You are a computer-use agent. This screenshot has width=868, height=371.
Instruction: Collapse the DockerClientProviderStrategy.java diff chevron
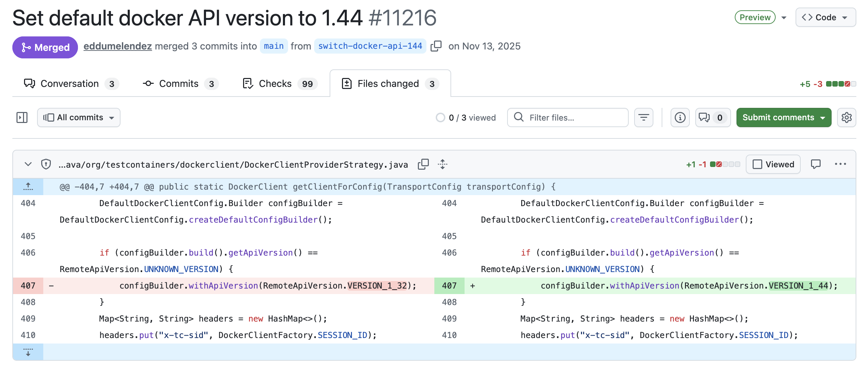28,164
